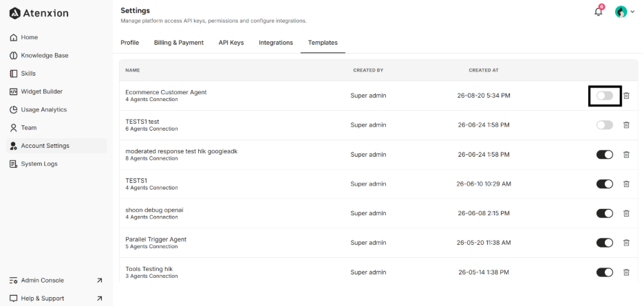The height and width of the screenshot is (306, 644).
Task: Turn off toggle for TESTS1 4 Agents row
Action: tap(605, 184)
